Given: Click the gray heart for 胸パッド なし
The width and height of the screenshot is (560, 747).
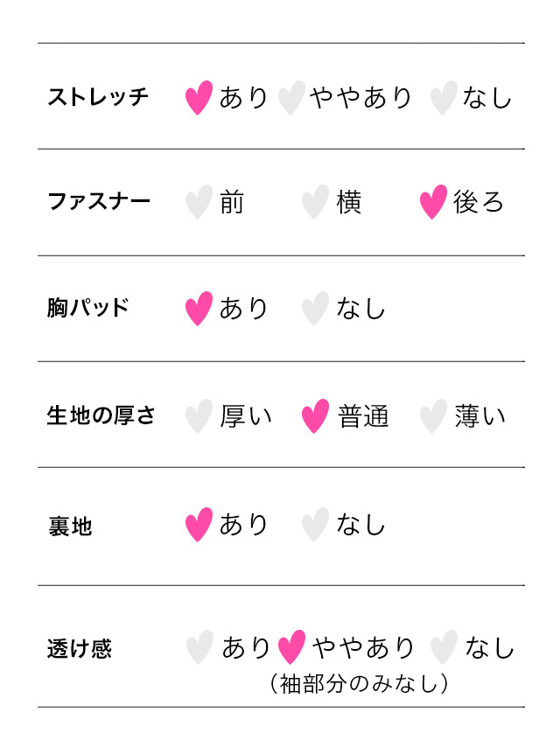Looking at the screenshot, I should coord(315,308).
